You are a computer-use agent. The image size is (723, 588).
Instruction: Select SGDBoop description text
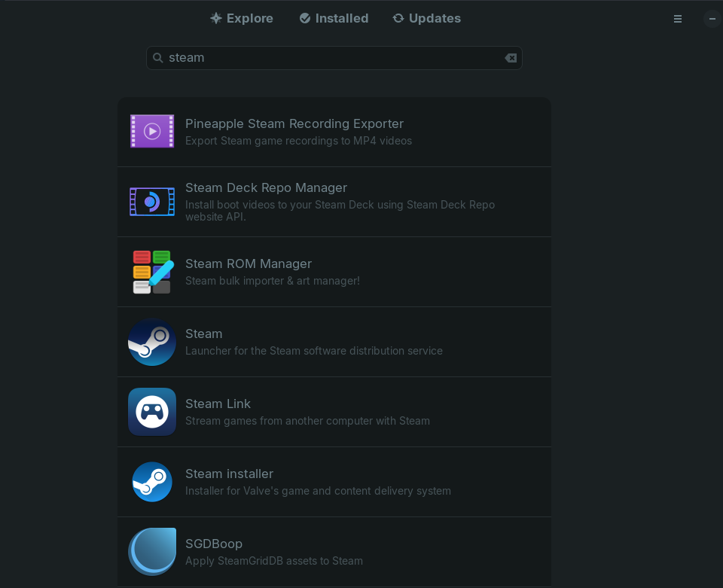(x=274, y=561)
